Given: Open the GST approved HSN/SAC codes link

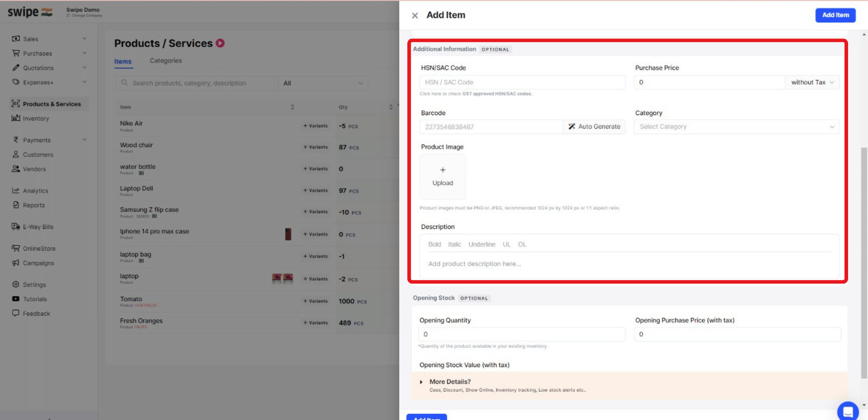Looking at the screenshot, I should click(x=497, y=94).
